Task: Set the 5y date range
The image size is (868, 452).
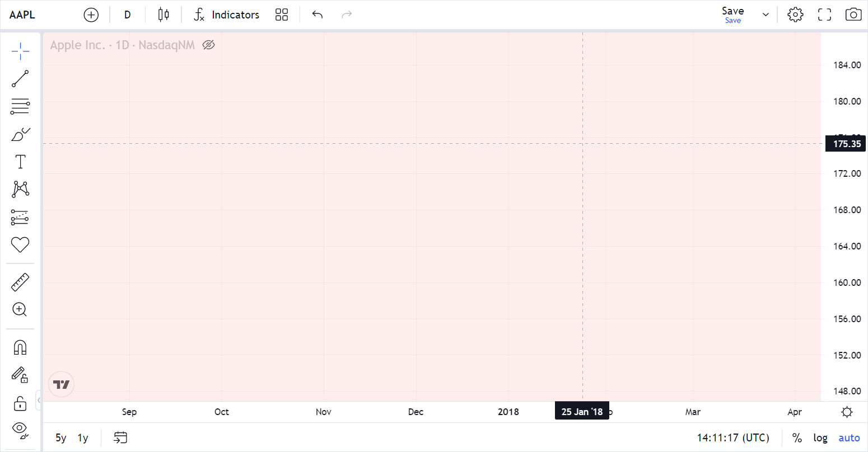Action: [x=61, y=438]
